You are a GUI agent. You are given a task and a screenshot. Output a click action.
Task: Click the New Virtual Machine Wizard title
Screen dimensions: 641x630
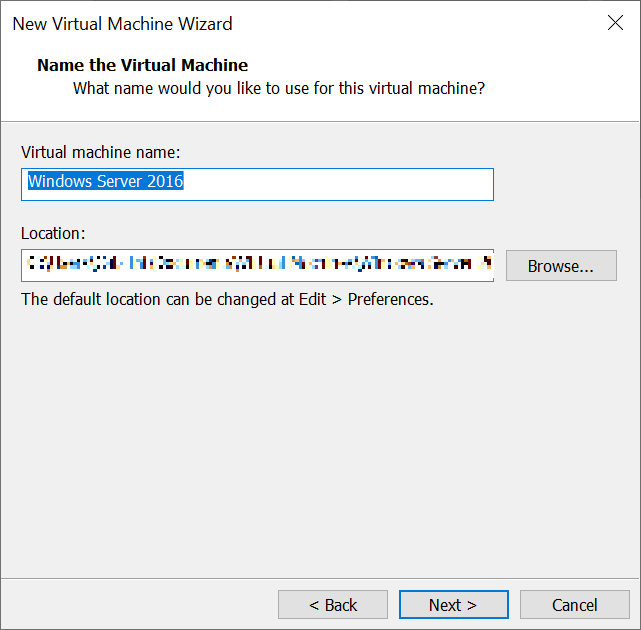(122, 24)
